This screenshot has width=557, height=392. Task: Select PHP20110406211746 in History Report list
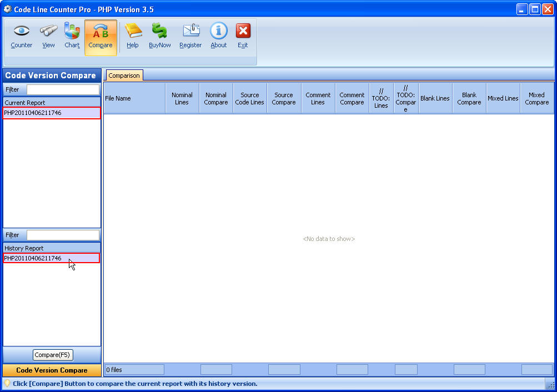point(51,258)
